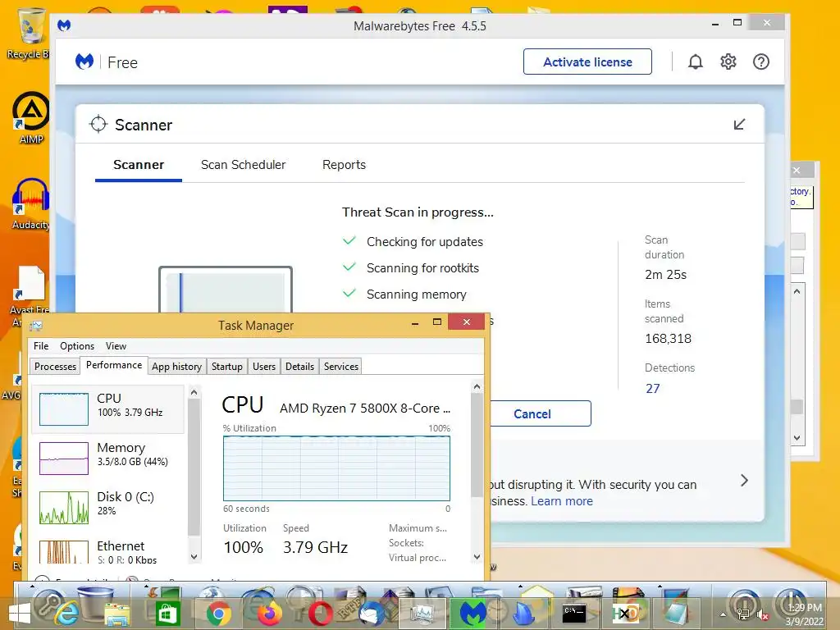
Task: Open HxD hex editor from taskbar
Action: [x=625, y=614]
